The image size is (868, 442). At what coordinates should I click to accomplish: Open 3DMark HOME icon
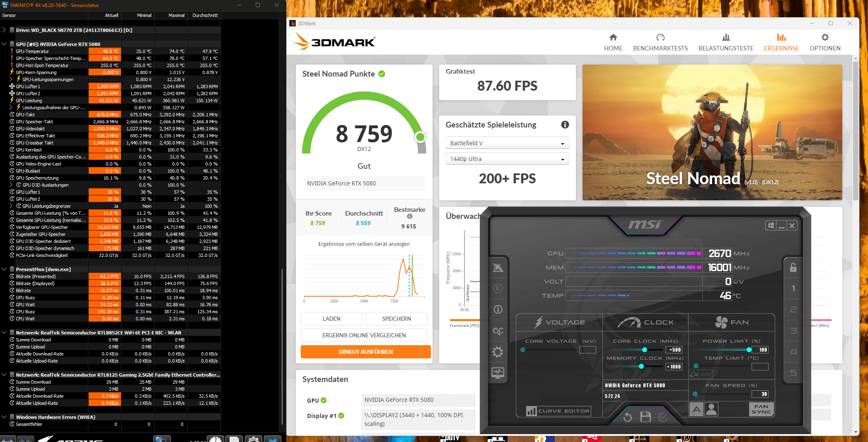click(x=613, y=38)
